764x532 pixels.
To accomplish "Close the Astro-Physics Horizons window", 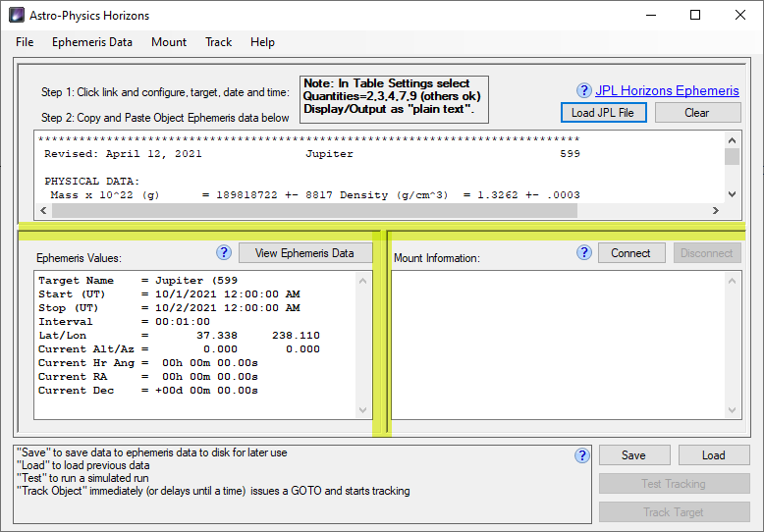I will [740, 15].
